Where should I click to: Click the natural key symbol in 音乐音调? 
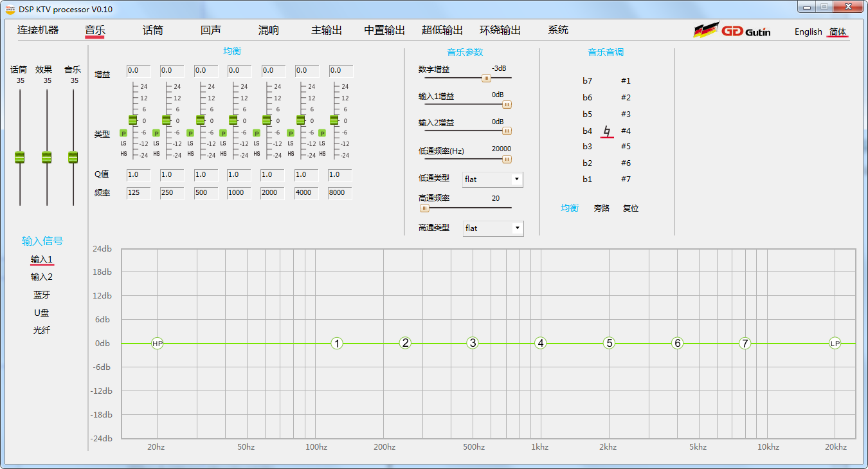point(607,131)
